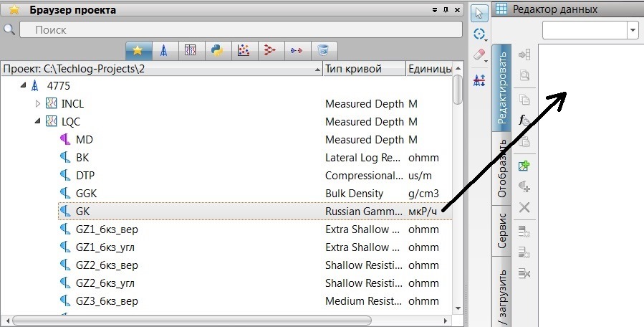Open the eraser tool submenu arrow
The width and height of the screenshot is (644, 327).
tap(486, 61)
